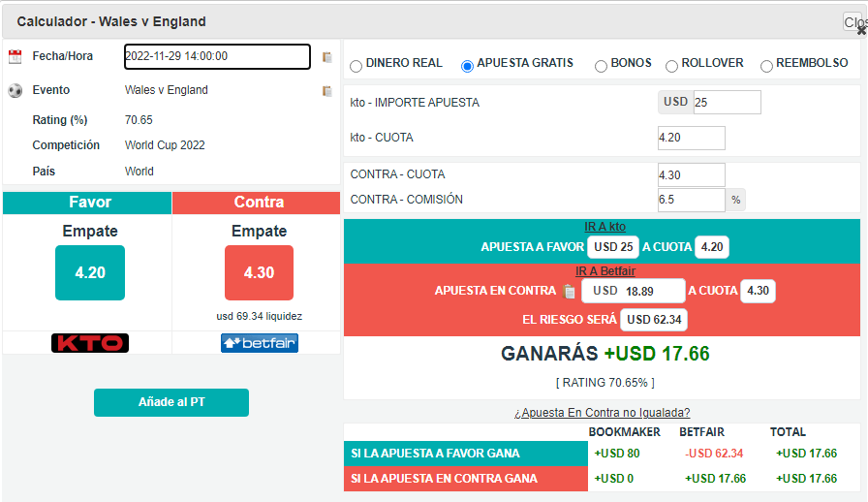
Task: Click the Favor column header
Action: coord(87,203)
